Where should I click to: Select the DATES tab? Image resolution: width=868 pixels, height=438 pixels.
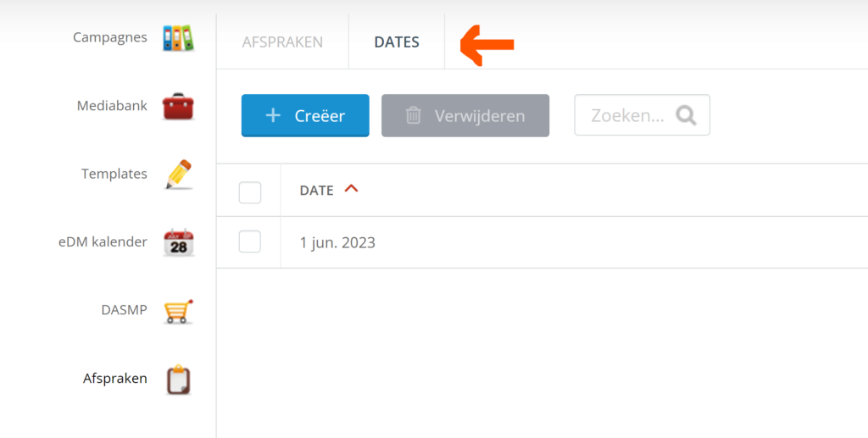coord(397,42)
